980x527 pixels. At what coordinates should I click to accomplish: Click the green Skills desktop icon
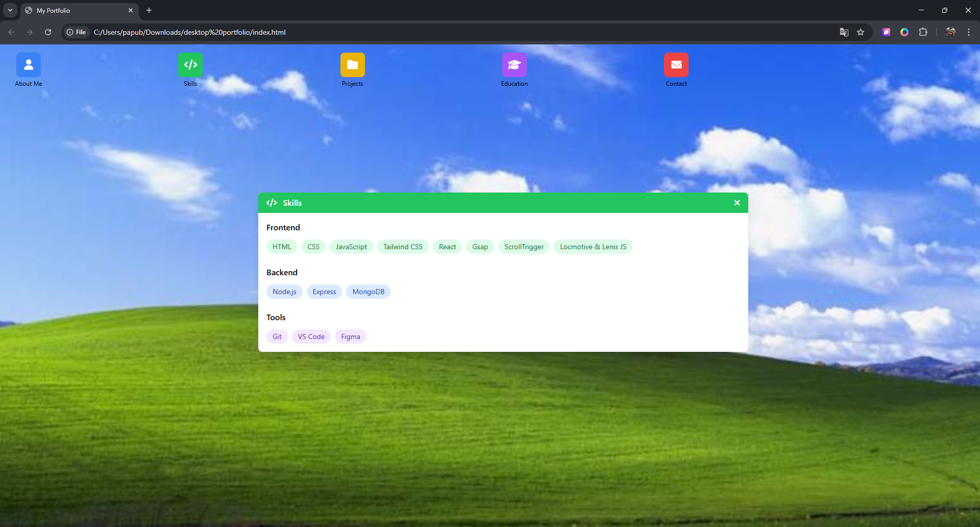190,65
